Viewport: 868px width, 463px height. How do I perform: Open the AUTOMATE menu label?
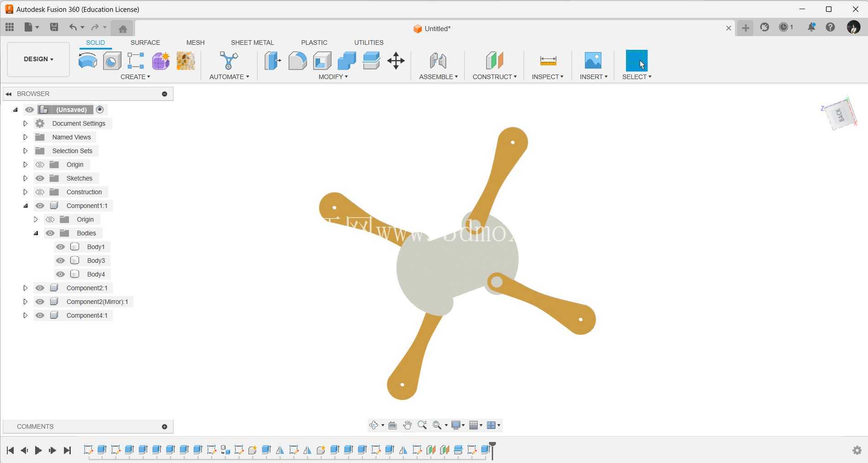229,77
